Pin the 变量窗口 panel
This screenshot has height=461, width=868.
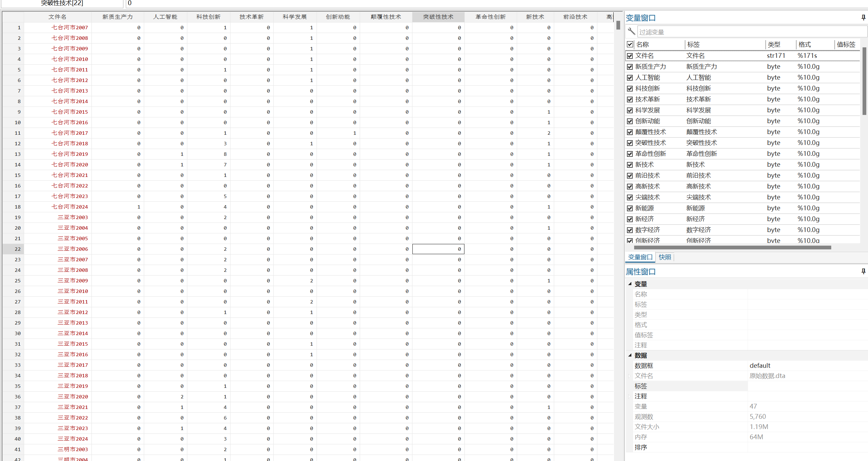click(863, 17)
